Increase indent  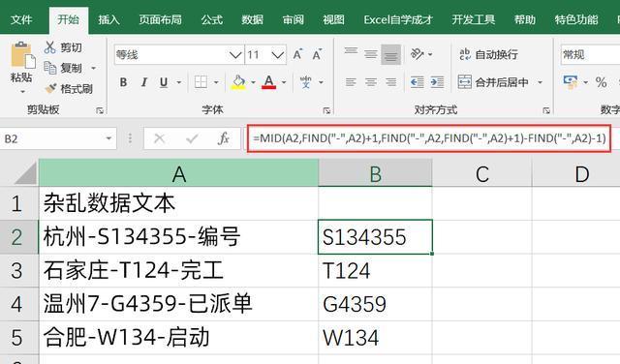click(x=437, y=82)
